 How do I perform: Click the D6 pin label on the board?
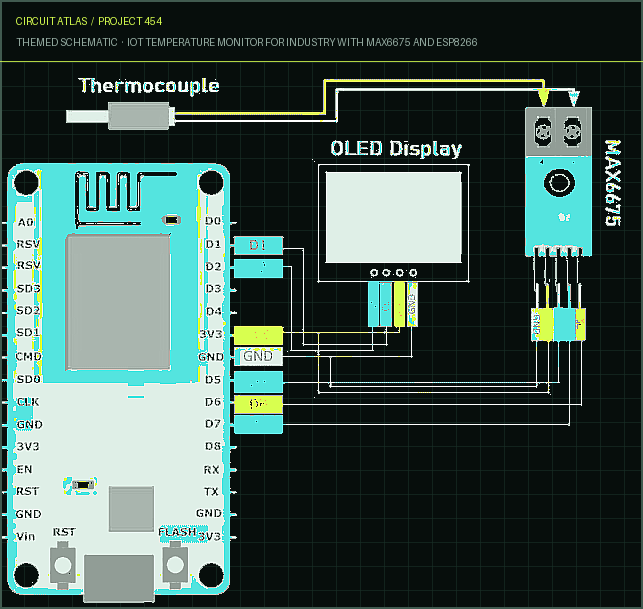pyautogui.click(x=213, y=402)
